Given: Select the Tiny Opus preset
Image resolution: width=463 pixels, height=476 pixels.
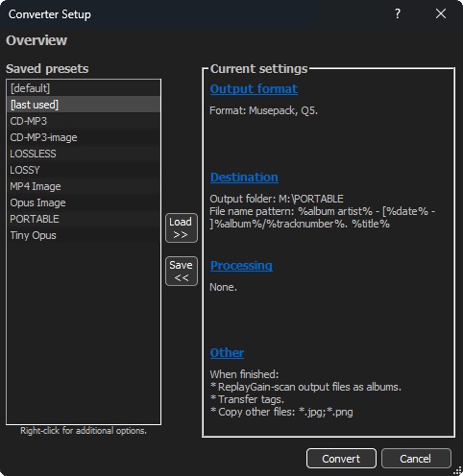Looking at the screenshot, I should (x=84, y=235).
